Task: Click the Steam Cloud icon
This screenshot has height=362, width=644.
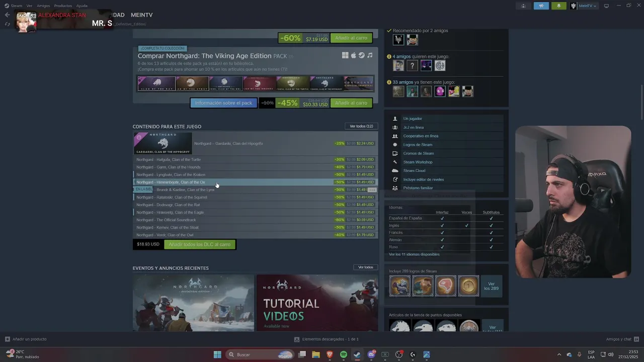Action: point(395,170)
